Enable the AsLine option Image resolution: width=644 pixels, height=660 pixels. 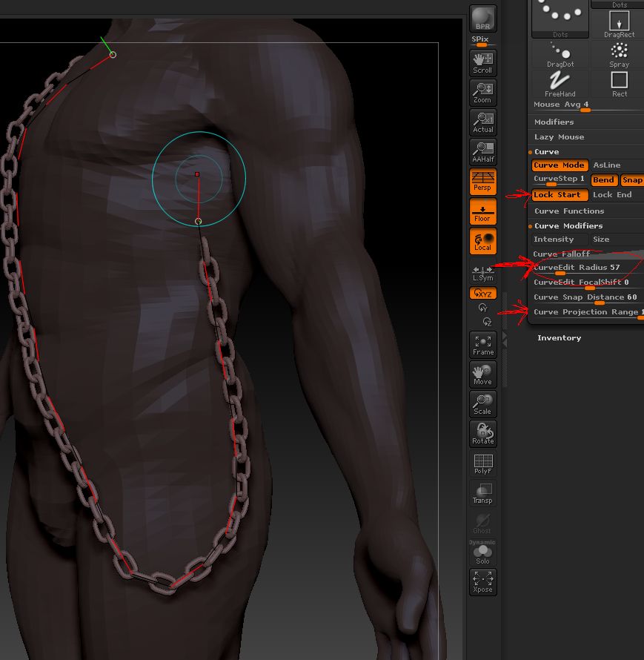pos(606,165)
